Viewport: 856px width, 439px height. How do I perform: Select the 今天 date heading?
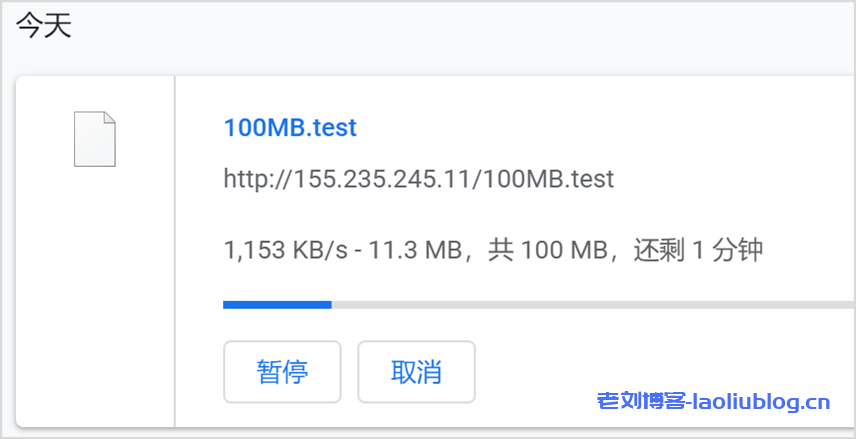pyautogui.click(x=44, y=27)
